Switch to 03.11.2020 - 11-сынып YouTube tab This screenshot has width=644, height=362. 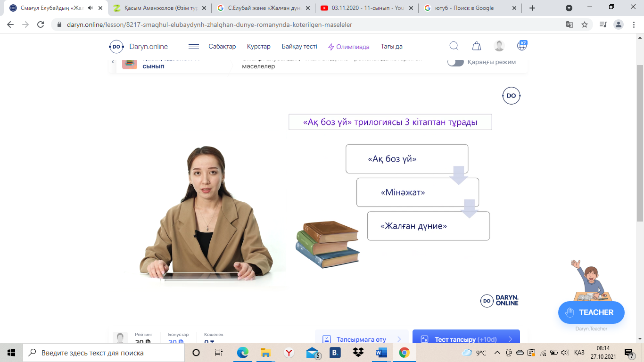[366, 8]
